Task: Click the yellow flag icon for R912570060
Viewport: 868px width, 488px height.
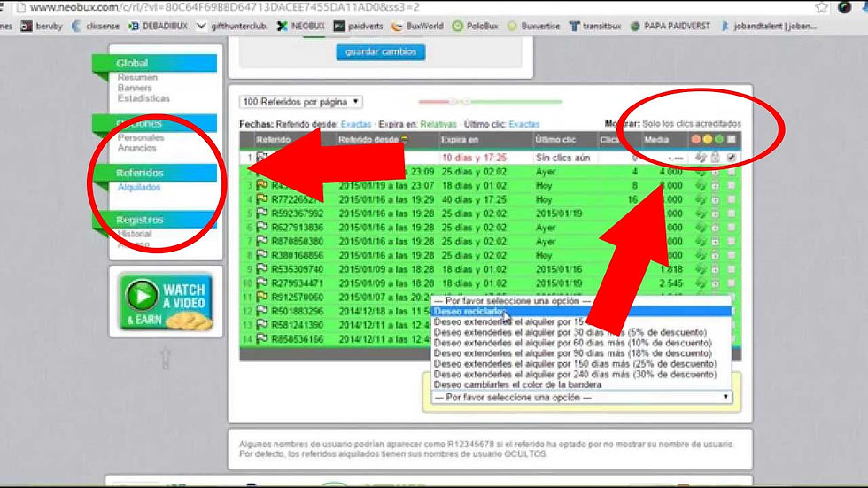Action: 262,297
